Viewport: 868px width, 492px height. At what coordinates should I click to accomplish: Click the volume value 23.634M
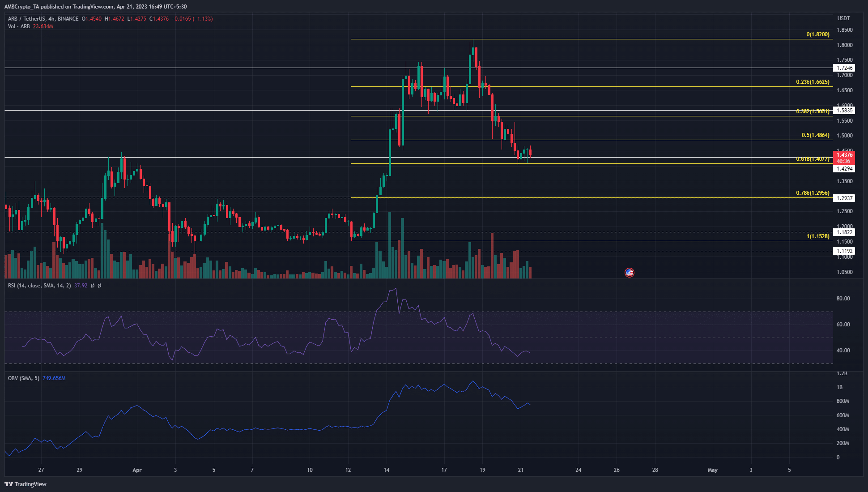43,26
